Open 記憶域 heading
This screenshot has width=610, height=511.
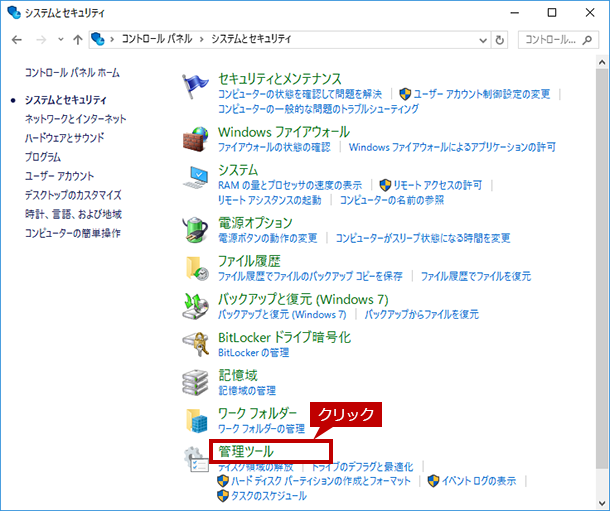(238, 375)
